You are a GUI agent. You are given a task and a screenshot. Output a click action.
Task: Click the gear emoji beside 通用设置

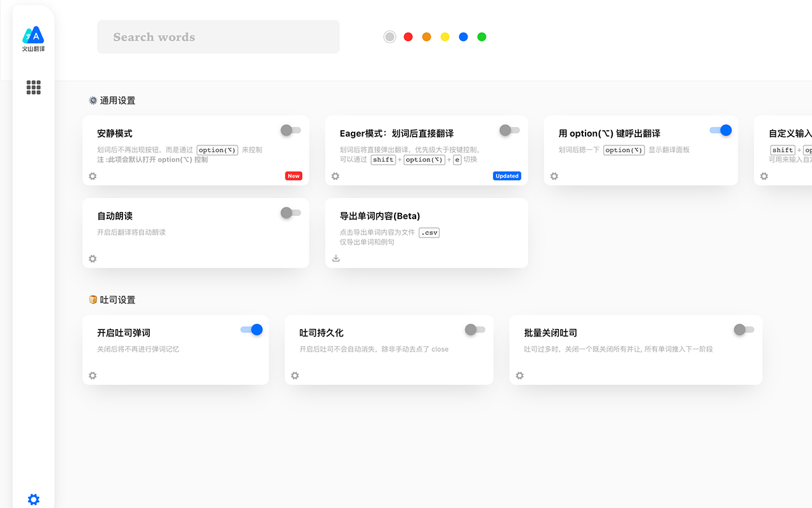click(x=93, y=100)
